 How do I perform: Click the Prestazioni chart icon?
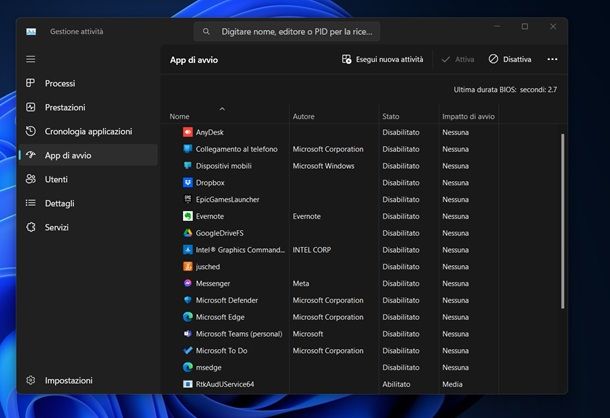coord(31,107)
